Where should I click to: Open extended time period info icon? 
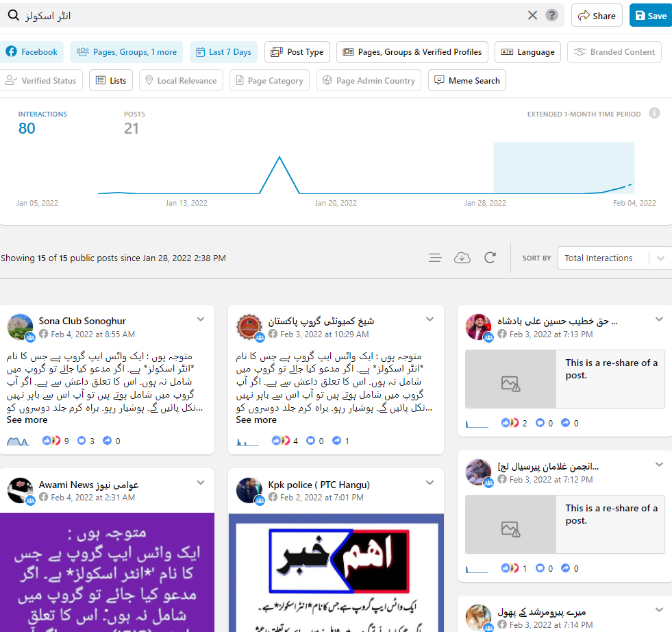pos(654,113)
